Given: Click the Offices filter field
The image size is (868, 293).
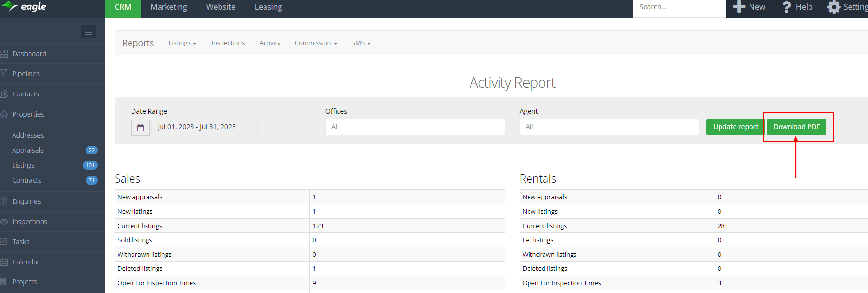Looking at the screenshot, I should (415, 127).
